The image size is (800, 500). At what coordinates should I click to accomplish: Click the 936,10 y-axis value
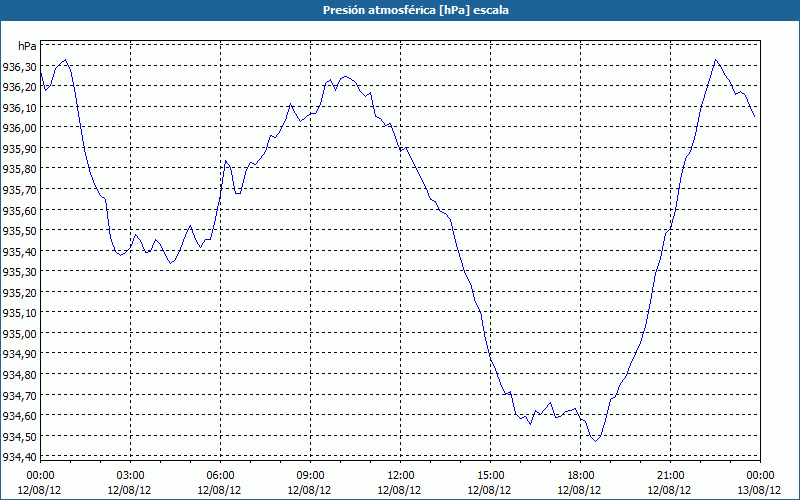point(19,108)
